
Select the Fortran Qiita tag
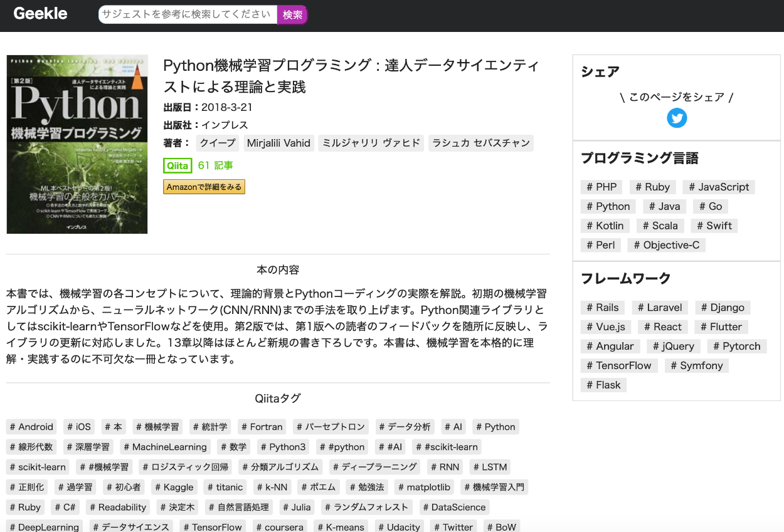click(x=262, y=427)
